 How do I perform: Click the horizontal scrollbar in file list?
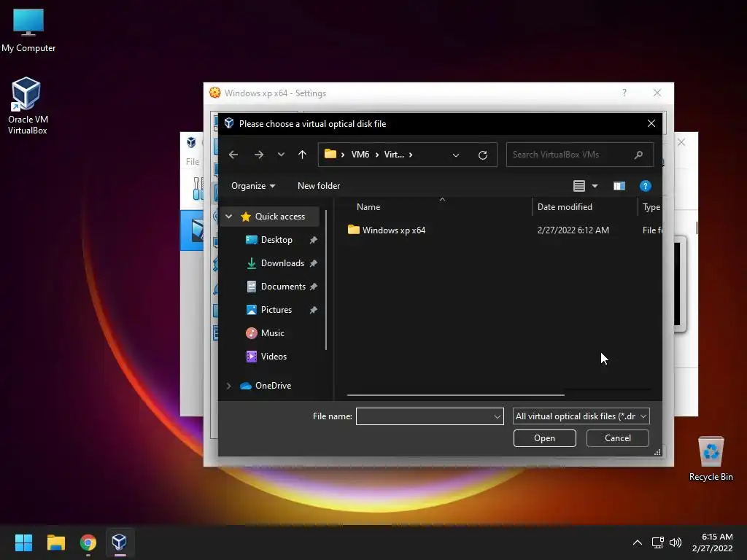[x=456, y=394]
